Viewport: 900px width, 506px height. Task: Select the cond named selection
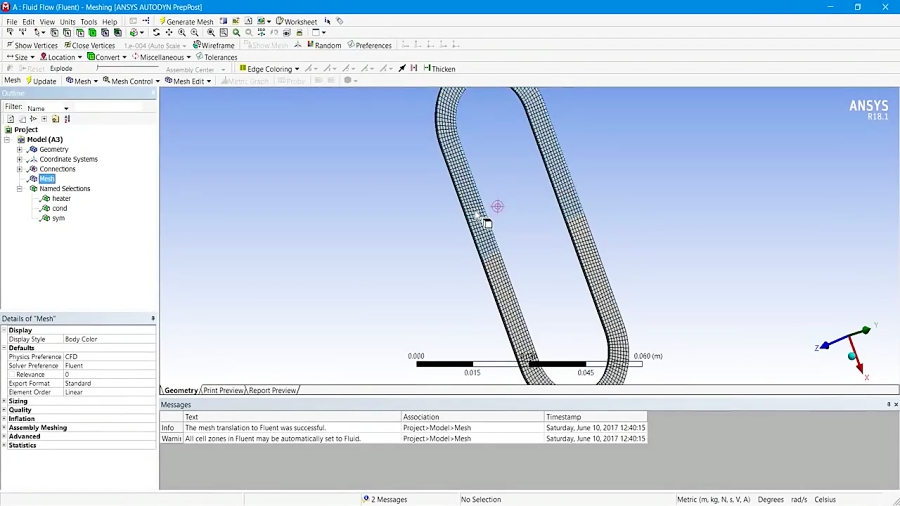(59, 208)
